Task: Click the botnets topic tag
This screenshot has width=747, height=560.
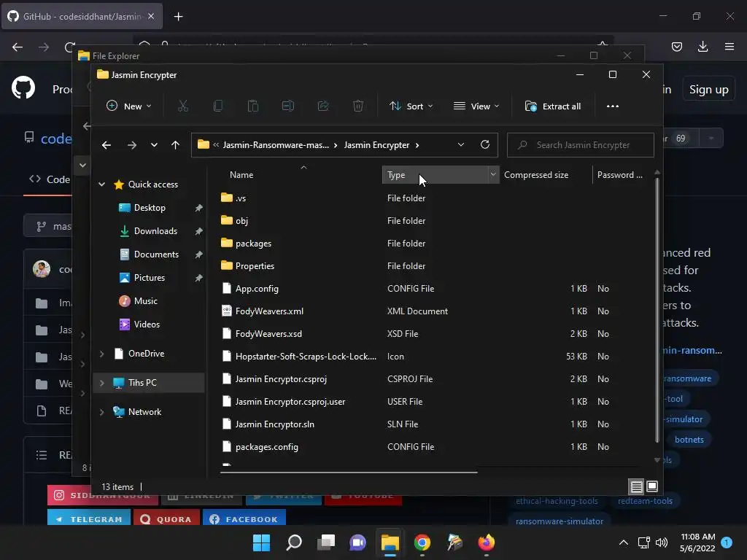Action: pyautogui.click(x=689, y=440)
